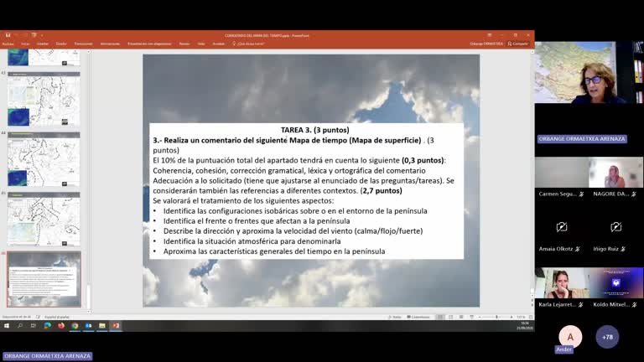Screen dimensions: 644x362
Task: Click the '¿Qué desea hacer?' search box
Action: (x=249, y=44)
